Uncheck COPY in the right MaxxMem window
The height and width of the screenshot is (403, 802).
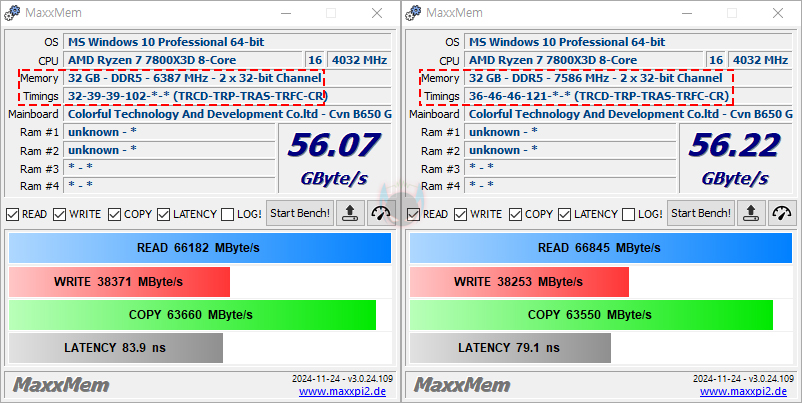[x=516, y=214]
